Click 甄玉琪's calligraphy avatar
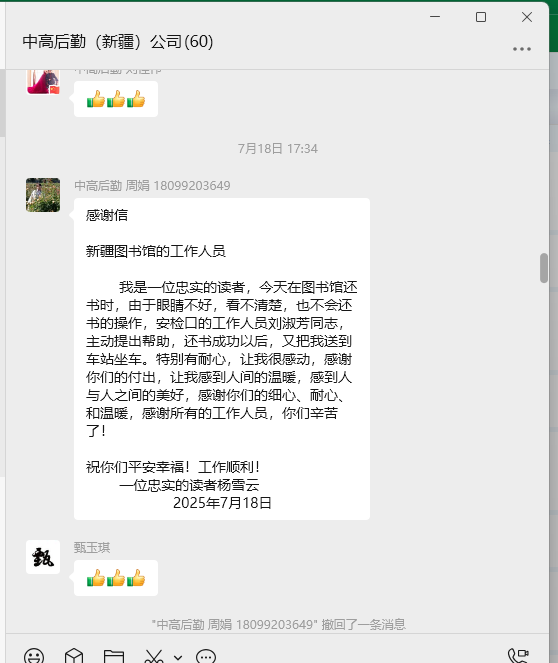Viewport: 558px width, 663px height. (43, 557)
